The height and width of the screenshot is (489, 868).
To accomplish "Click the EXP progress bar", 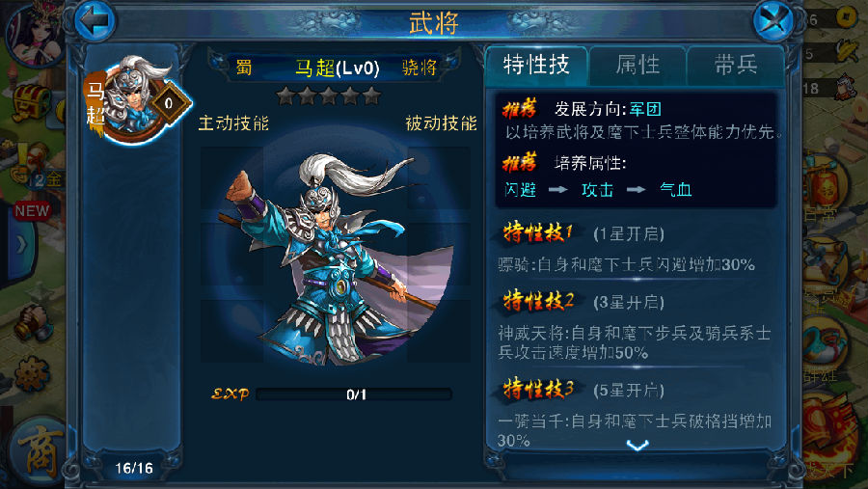I will [x=355, y=394].
